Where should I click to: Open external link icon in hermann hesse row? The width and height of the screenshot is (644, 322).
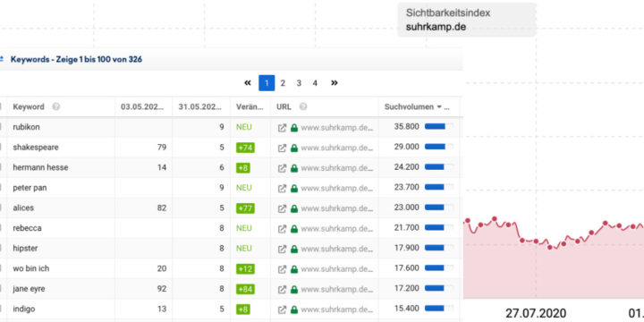(x=282, y=167)
